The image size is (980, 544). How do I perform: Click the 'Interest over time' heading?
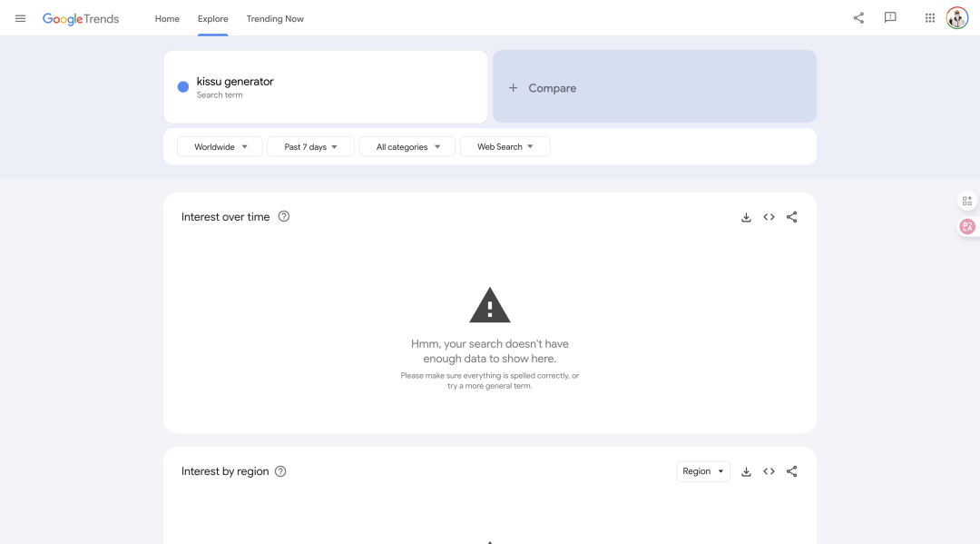pyautogui.click(x=226, y=217)
